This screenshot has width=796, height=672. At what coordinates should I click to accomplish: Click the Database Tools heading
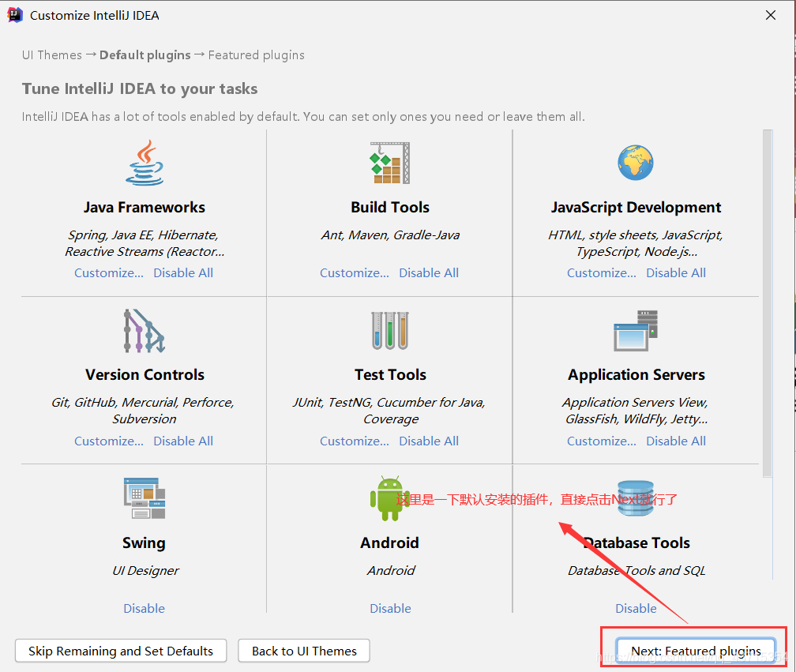(636, 542)
